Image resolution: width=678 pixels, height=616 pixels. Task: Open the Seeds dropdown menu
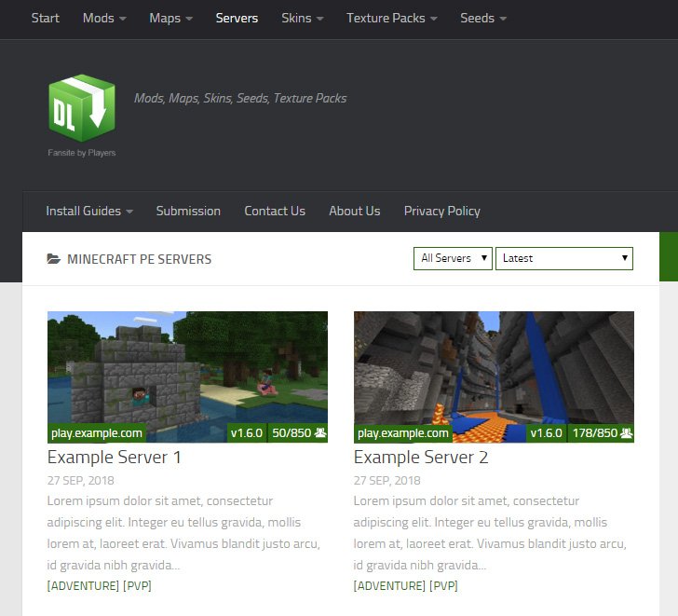coord(483,18)
